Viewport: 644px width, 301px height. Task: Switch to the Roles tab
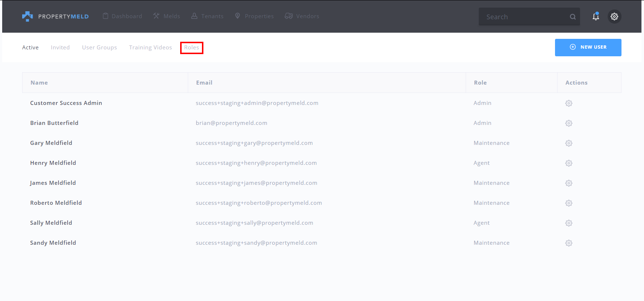191,48
